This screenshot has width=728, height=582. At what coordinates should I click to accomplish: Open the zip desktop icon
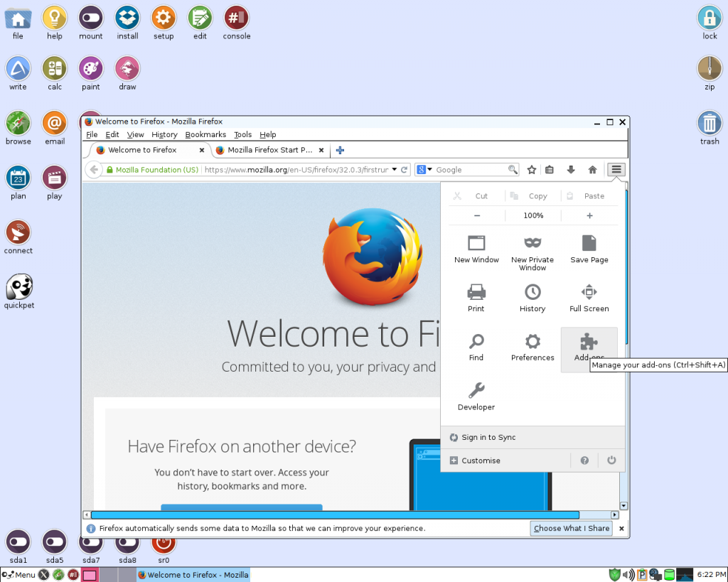point(710,74)
